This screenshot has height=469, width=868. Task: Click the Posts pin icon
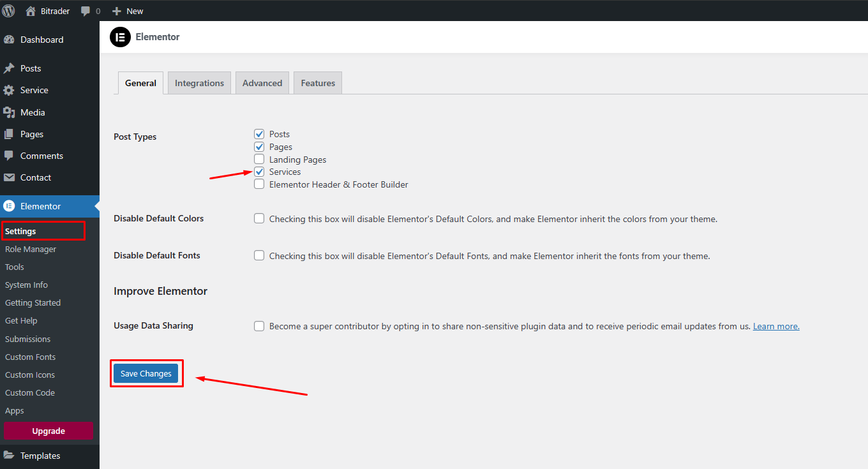coord(9,68)
